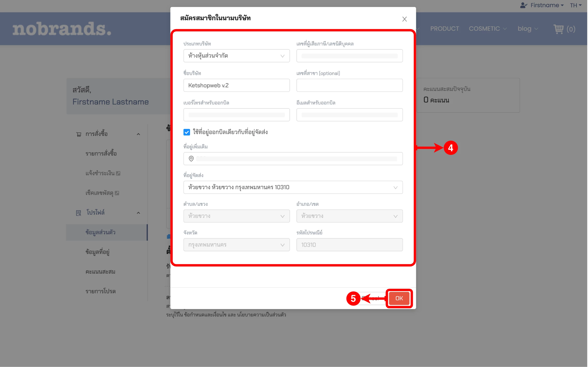Open the ที่อยู่จัดส่ง shipping address dropdown
Screen dimensions: 588x367
pos(293,187)
